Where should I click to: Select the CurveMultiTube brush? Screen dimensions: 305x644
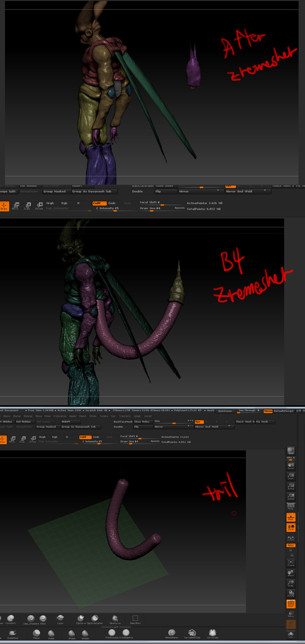(x=192, y=634)
